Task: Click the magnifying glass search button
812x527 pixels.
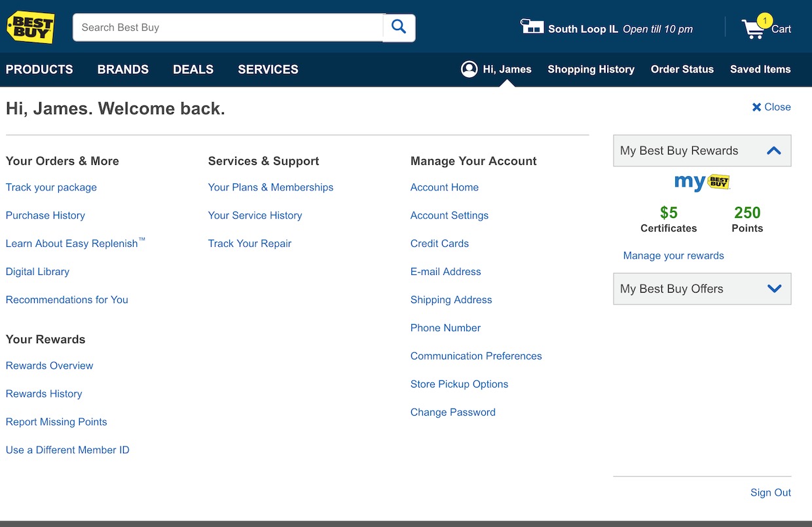Action: tap(399, 27)
